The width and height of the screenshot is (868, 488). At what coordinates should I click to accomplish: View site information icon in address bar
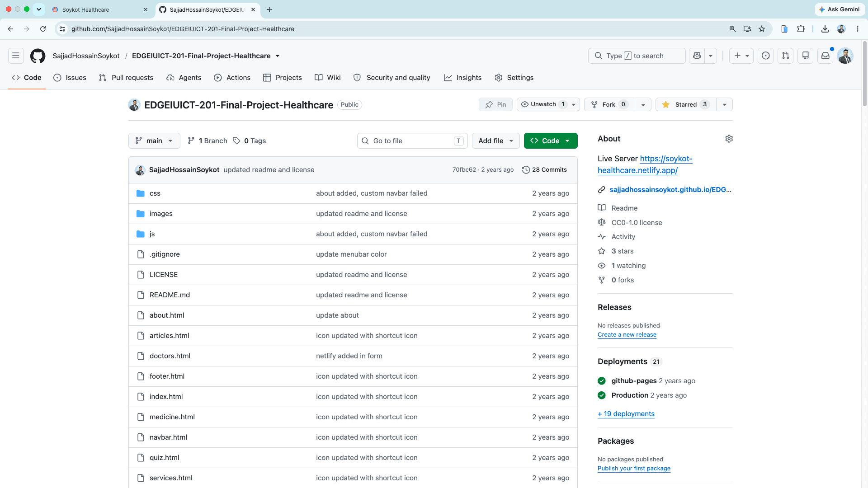click(62, 29)
